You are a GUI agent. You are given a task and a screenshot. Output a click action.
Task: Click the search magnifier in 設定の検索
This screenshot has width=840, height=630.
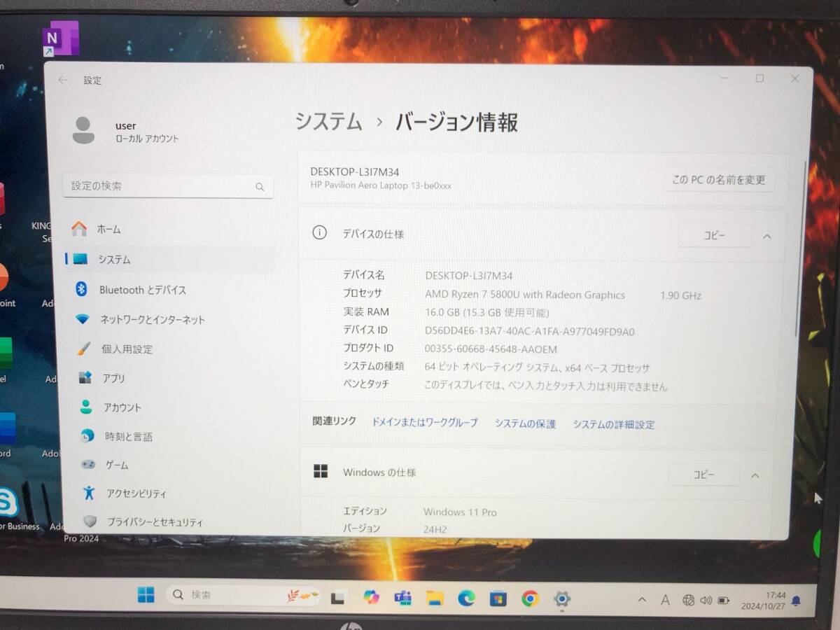click(x=260, y=187)
